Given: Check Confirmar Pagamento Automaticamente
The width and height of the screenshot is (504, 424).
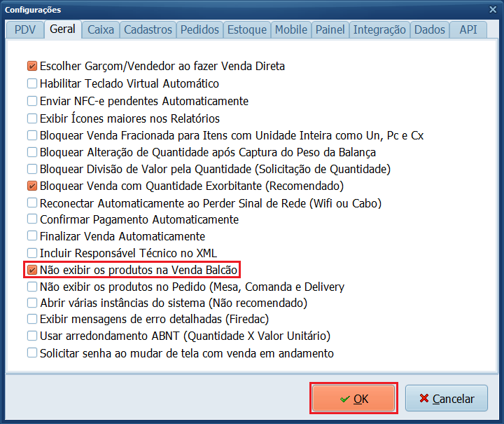Looking at the screenshot, I should [32, 219].
